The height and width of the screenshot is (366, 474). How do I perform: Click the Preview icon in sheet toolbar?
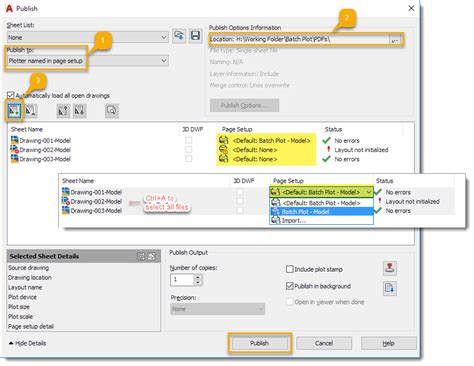(x=112, y=111)
